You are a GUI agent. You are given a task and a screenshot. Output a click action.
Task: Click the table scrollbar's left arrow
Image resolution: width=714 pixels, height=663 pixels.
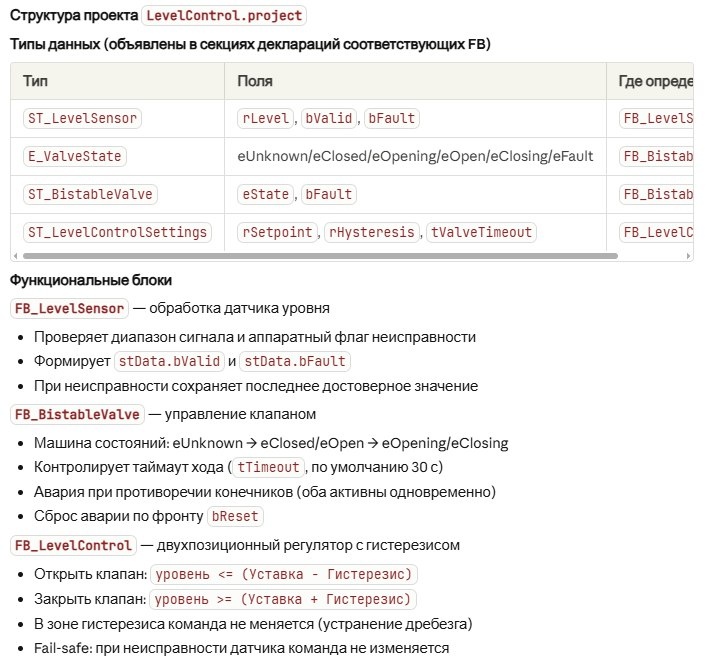pyautogui.click(x=15, y=256)
